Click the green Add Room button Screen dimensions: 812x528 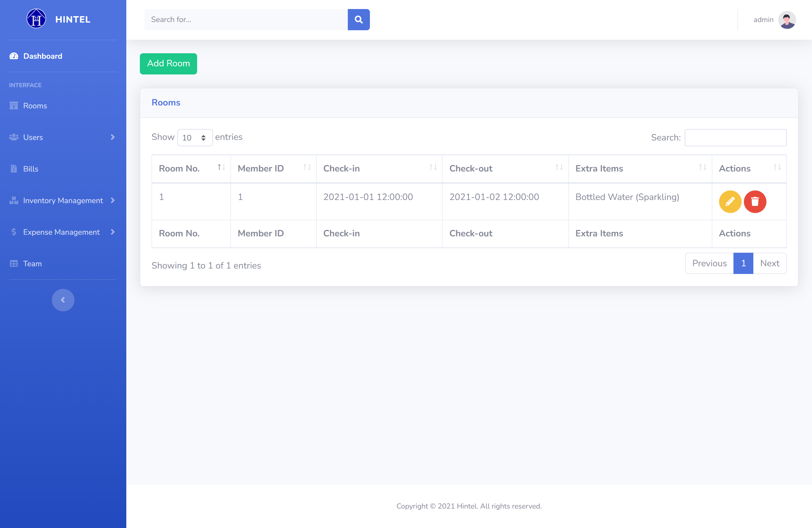(168, 63)
